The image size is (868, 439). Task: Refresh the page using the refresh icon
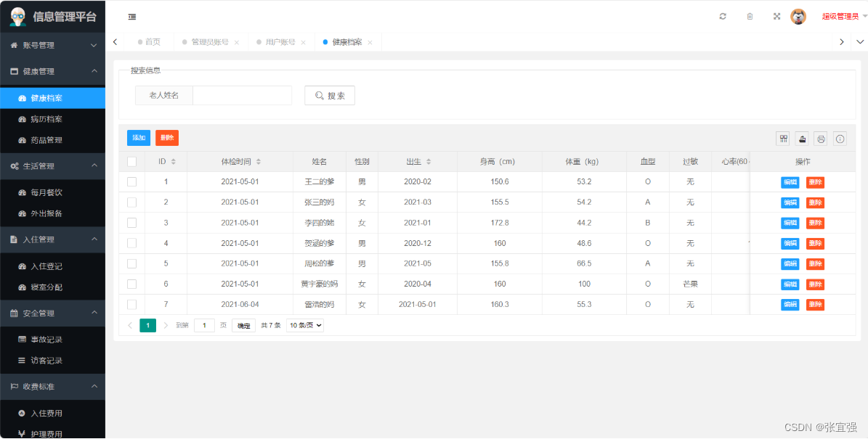[x=722, y=16]
